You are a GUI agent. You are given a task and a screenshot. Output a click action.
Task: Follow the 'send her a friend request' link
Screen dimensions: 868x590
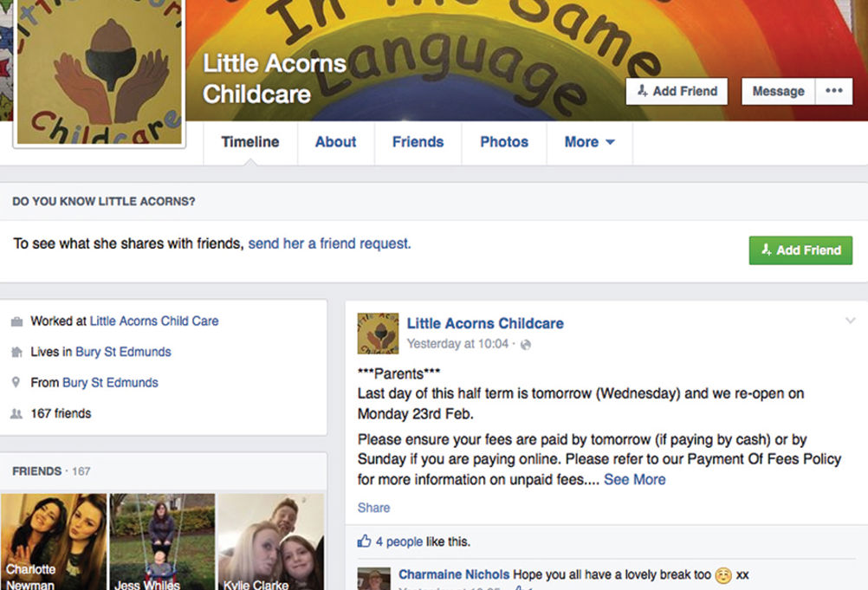point(329,243)
